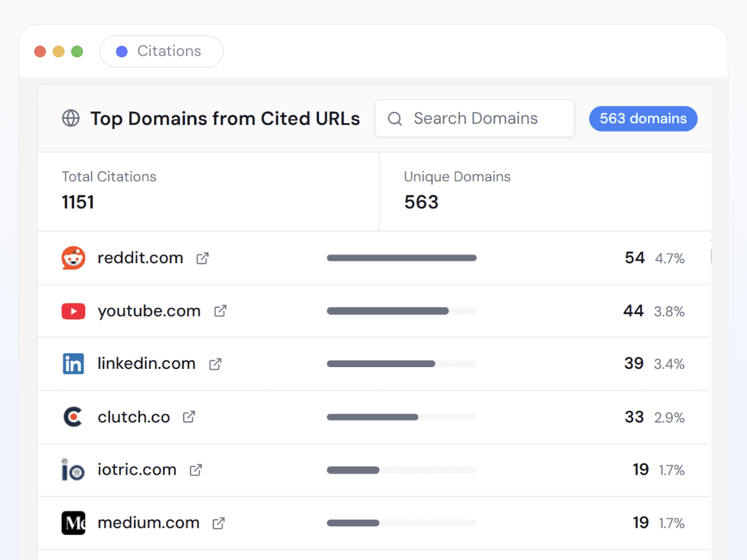The width and height of the screenshot is (747, 560).
Task: Click the yellow minimize window dot
Action: point(59,51)
